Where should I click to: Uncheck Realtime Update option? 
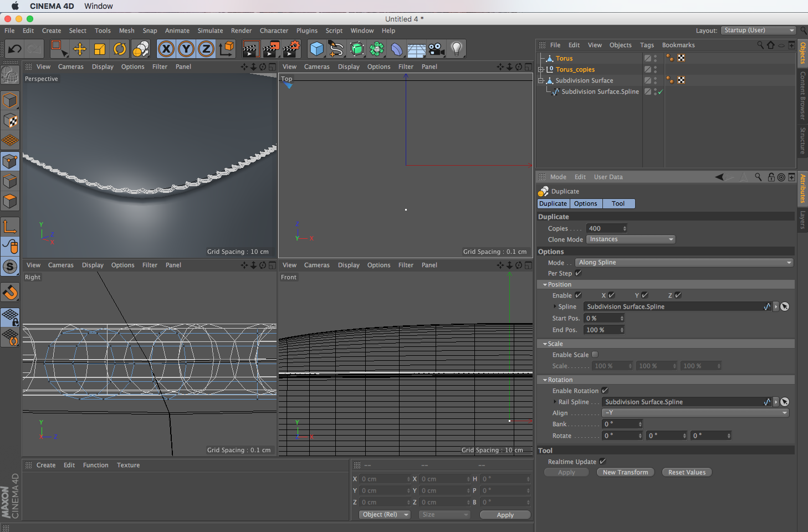(602, 462)
